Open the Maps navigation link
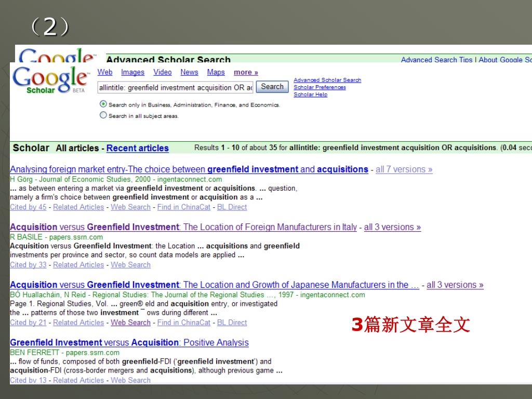 click(x=216, y=72)
